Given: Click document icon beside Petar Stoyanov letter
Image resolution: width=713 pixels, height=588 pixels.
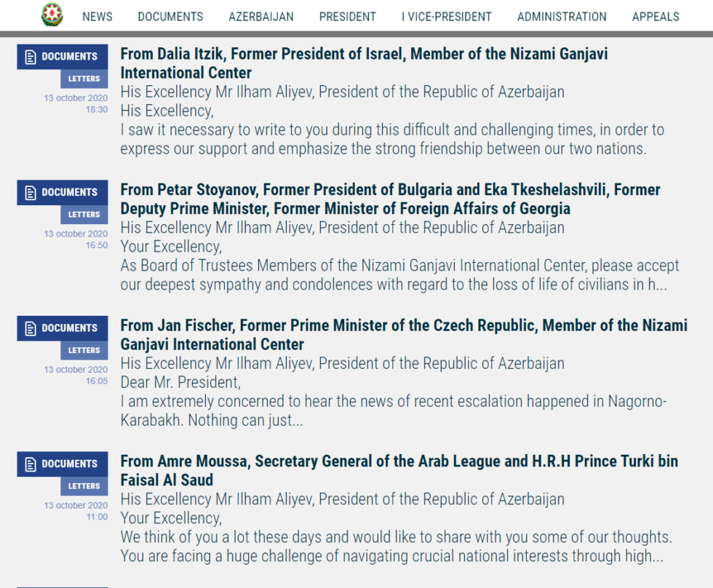Looking at the screenshot, I should tap(31, 193).
